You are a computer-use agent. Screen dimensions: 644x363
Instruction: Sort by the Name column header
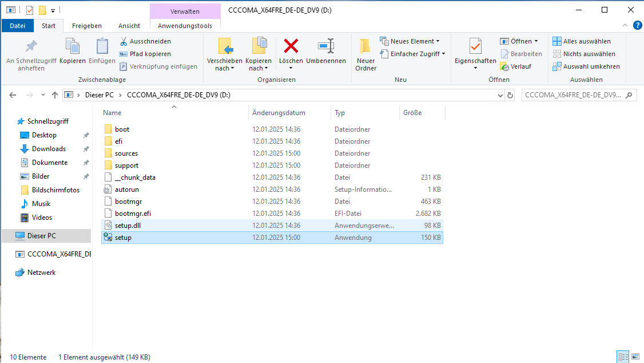pyautogui.click(x=174, y=113)
